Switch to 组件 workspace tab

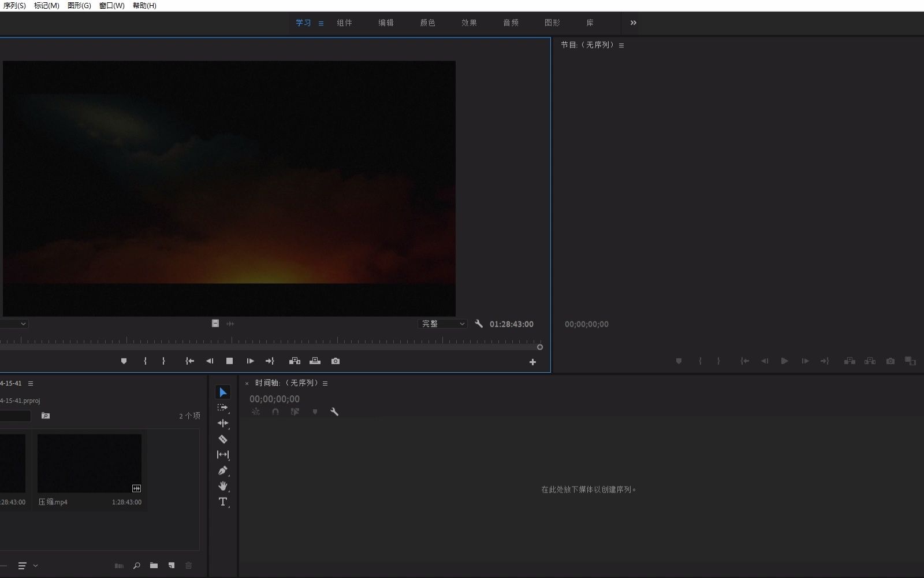tap(345, 23)
